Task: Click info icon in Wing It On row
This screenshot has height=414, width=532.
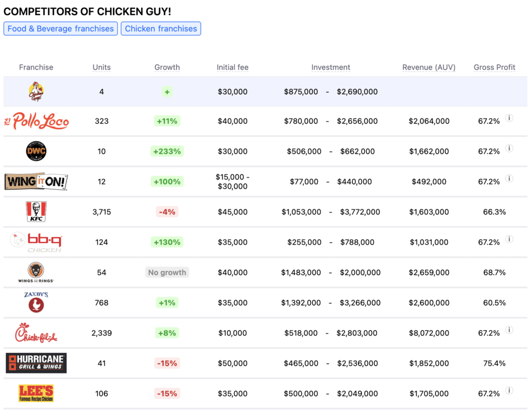Action: (x=509, y=179)
